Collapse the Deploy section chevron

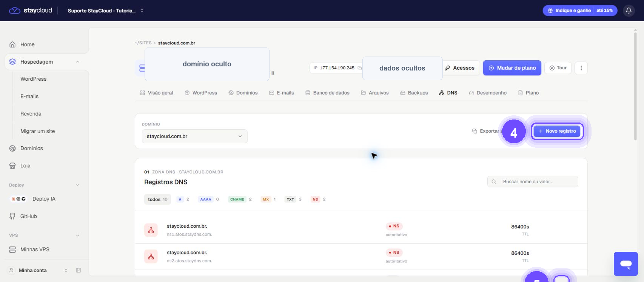click(x=77, y=185)
